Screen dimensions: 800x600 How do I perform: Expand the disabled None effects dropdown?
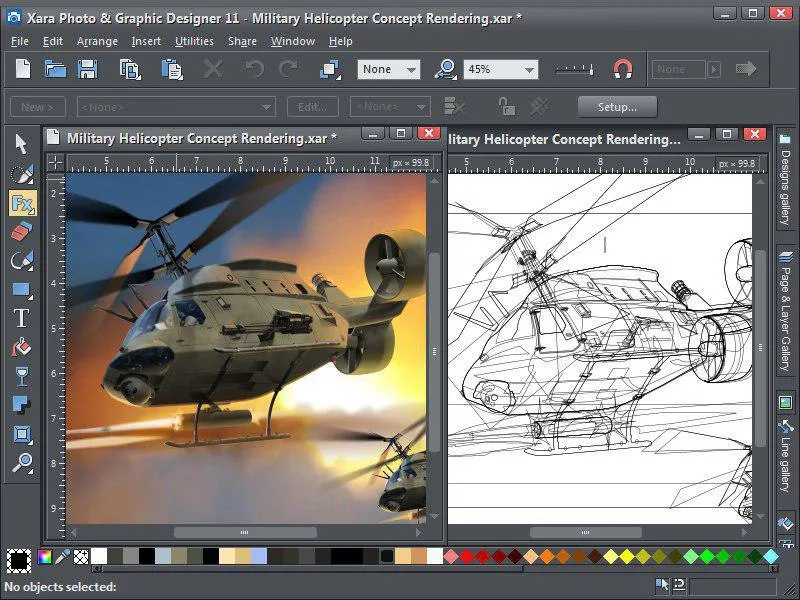pos(176,107)
